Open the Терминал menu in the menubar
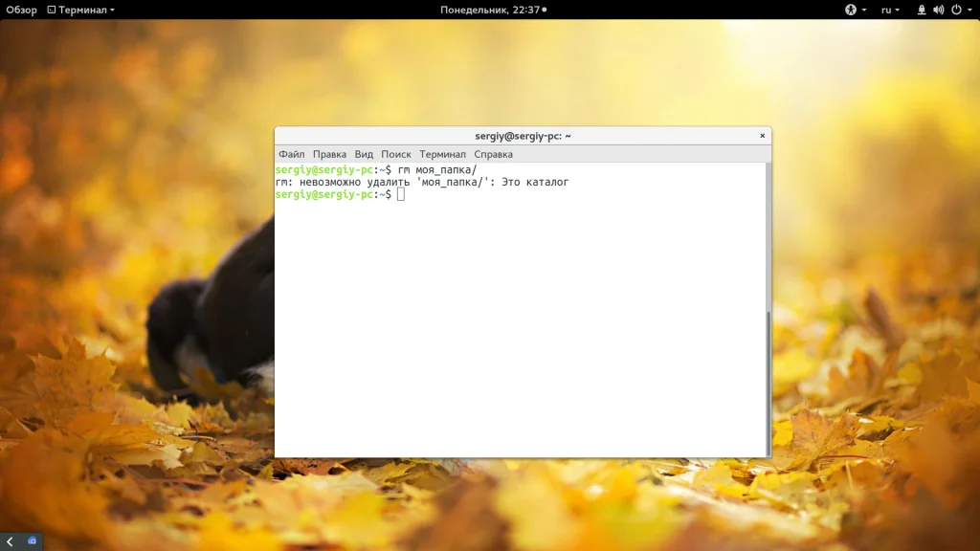980x551 pixels. point(442,154)
